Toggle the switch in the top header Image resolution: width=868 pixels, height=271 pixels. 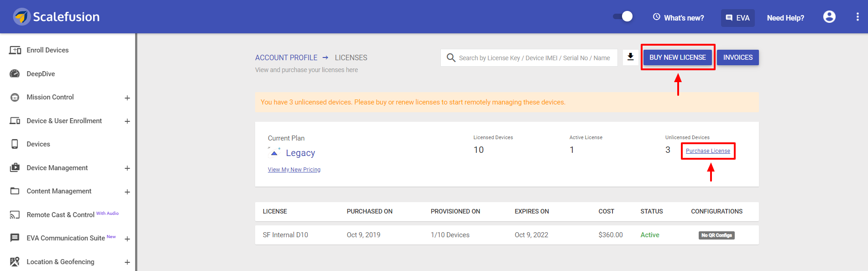pyautogui.click(x=623, y=16)
